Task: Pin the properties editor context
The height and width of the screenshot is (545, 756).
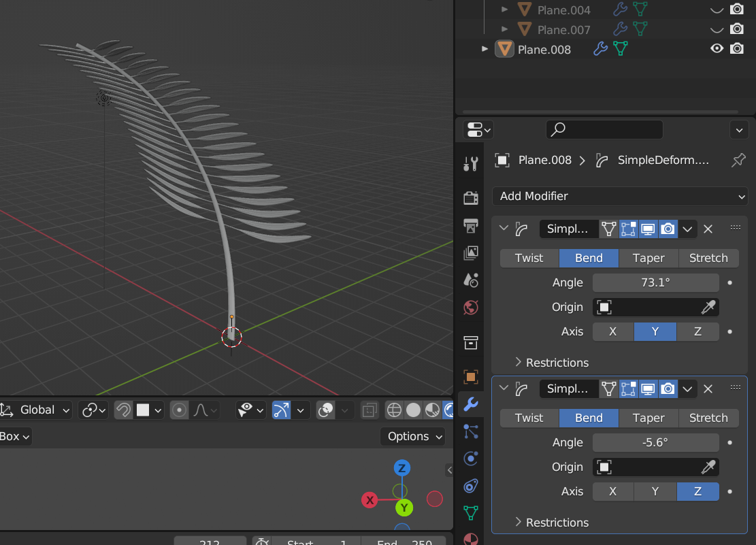Action: pyautogui.click(x=738, y=160)
